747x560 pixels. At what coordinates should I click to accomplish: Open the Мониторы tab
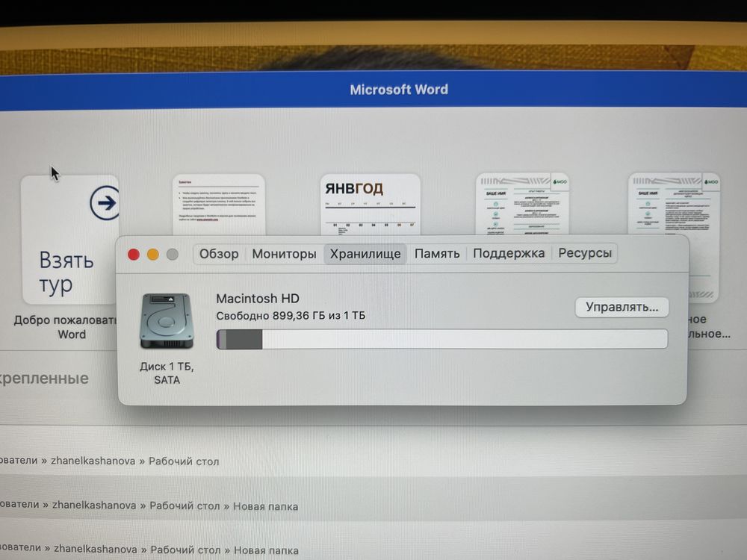285,254
